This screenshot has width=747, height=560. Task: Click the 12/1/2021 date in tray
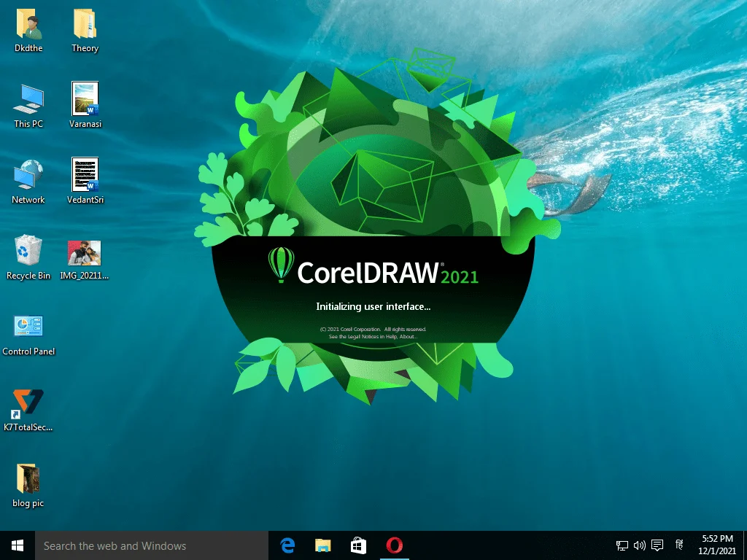click(717, 551)
